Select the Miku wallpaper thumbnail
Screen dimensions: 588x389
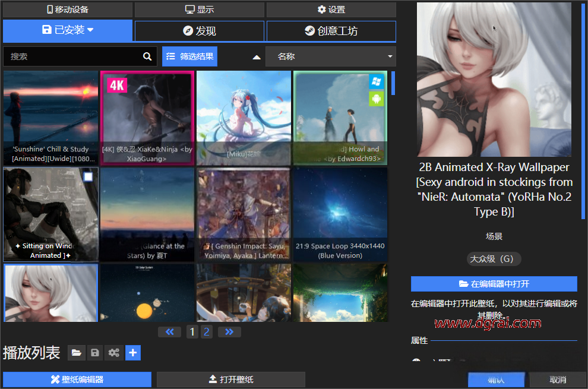(244, 118)
